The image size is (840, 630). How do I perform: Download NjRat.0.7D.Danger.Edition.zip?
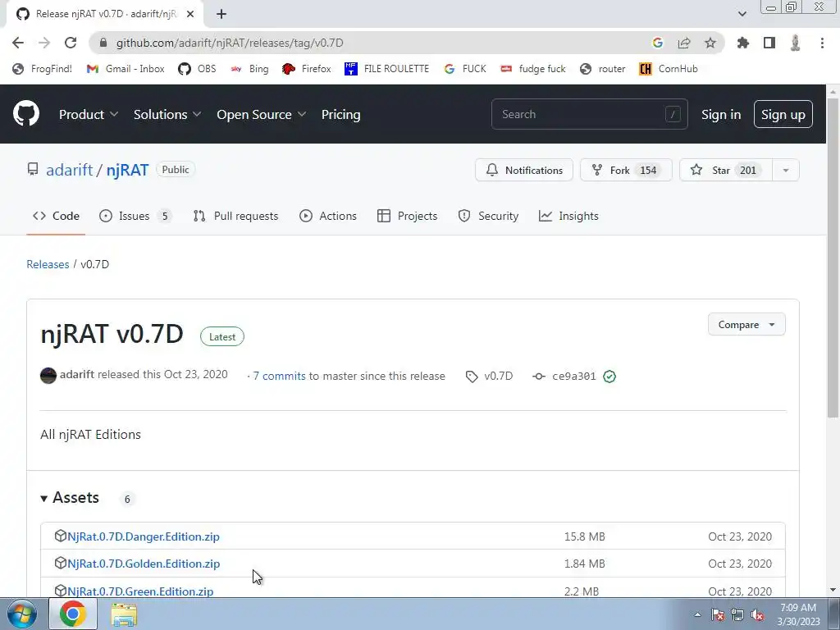point(143,536)
